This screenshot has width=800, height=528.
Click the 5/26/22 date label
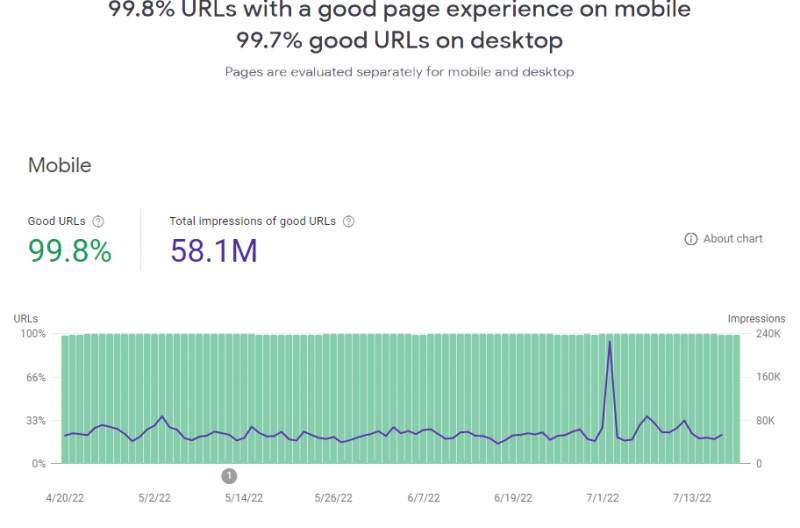[334, 497]
